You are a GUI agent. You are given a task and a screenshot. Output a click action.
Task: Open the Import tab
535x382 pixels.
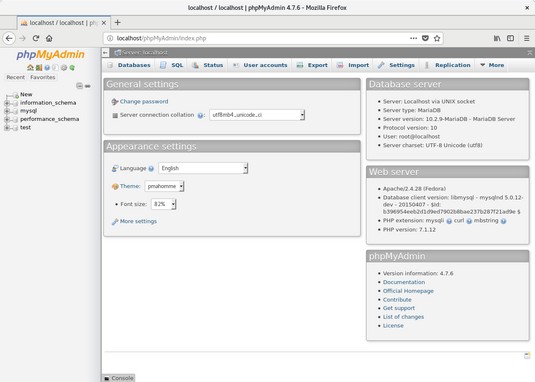coord(353,65)
